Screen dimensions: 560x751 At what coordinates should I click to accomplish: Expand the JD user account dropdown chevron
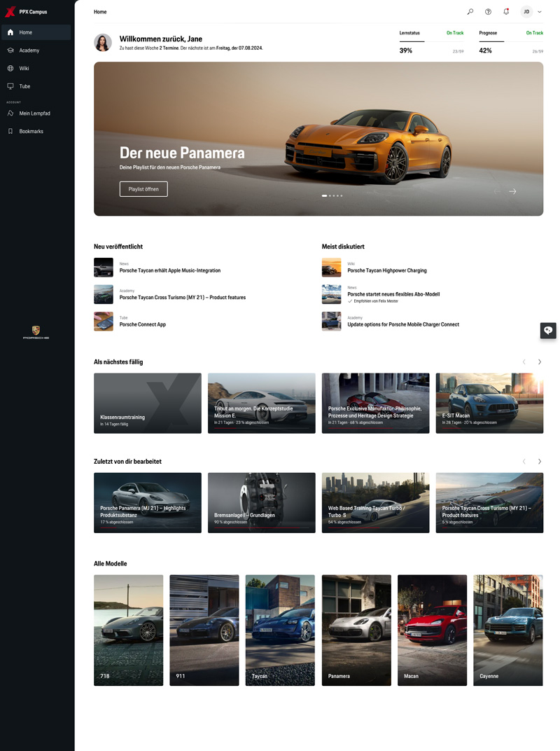point(540,12)
